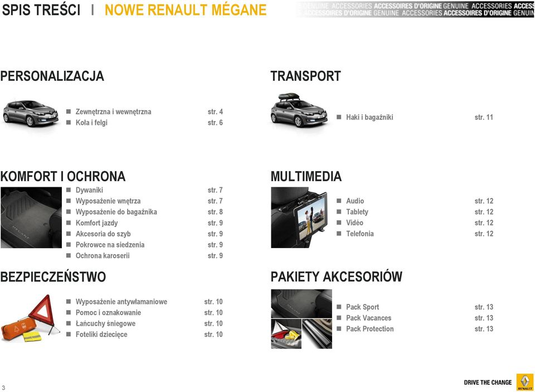Select the Dywaniki entry
This screenshot has height=392, width=535.
coord(89,190)
